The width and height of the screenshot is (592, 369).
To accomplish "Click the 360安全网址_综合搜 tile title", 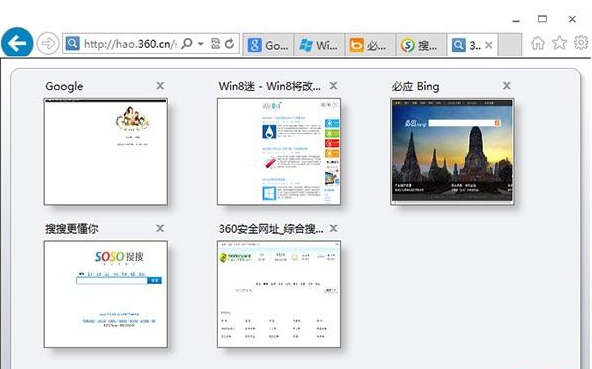I will point(271,229).
